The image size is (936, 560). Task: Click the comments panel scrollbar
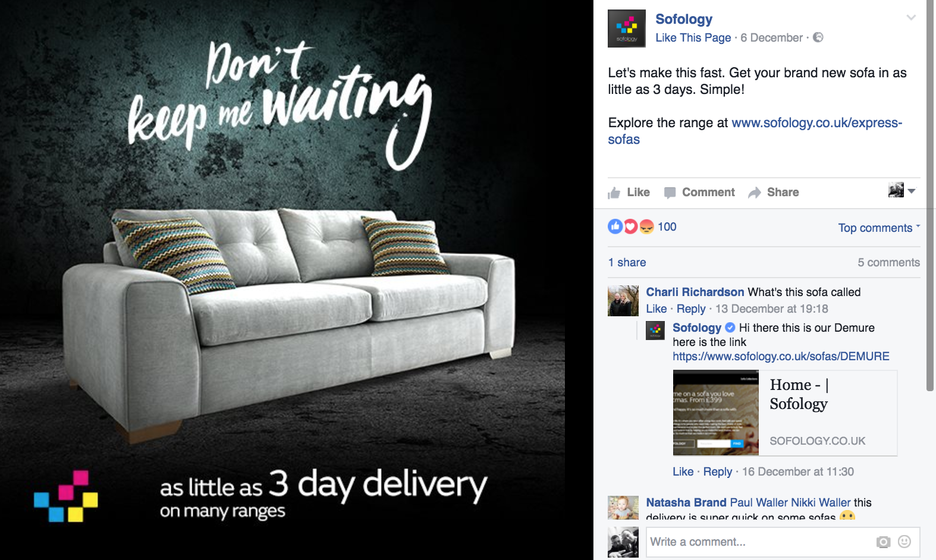coord(931,196)
